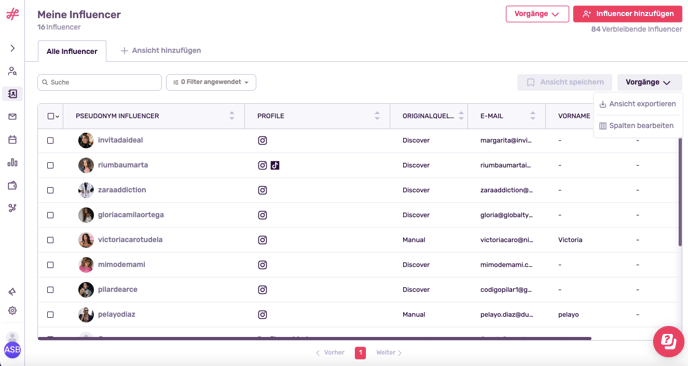Choose Ansicht exportieren from the menu
Image resolution: width=688 pixels, height=366 pixels.
coord(638,104)
